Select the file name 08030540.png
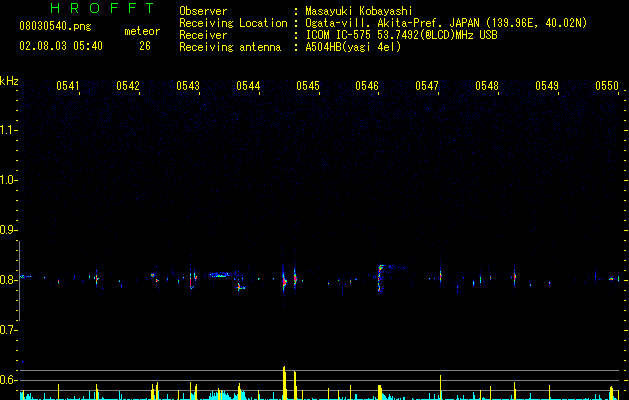Viewport: 629px width, 400px height. pos(55,27)
